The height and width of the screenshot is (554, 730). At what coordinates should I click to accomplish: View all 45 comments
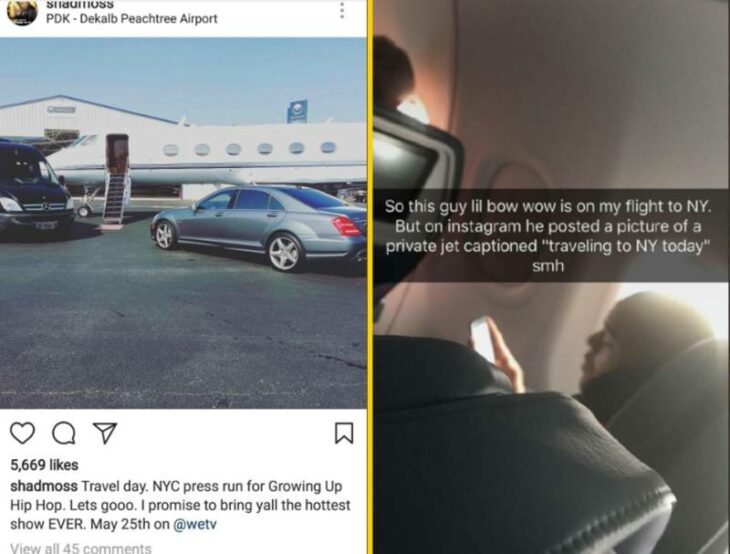pos(81,548)
